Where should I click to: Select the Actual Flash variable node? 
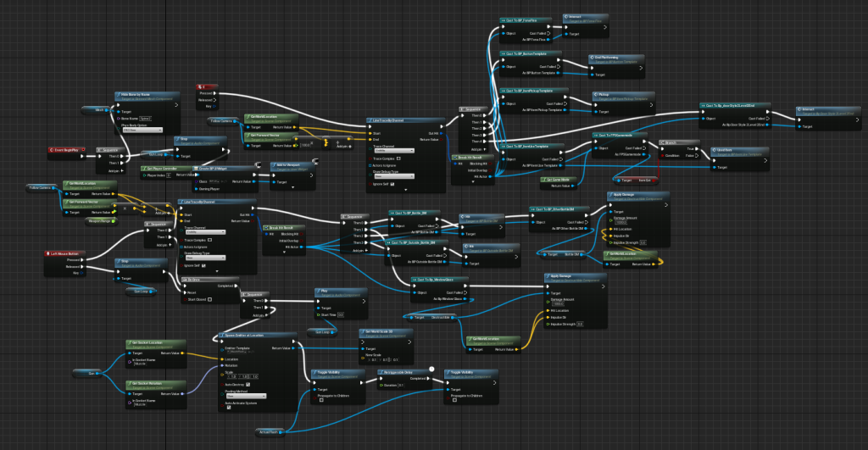(x=268, y=431)
